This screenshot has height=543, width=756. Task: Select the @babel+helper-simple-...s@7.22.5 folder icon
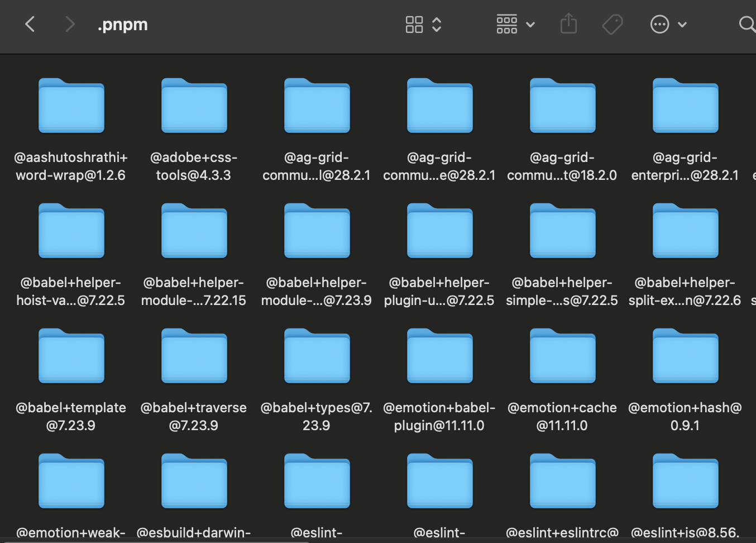pos(563,231)
